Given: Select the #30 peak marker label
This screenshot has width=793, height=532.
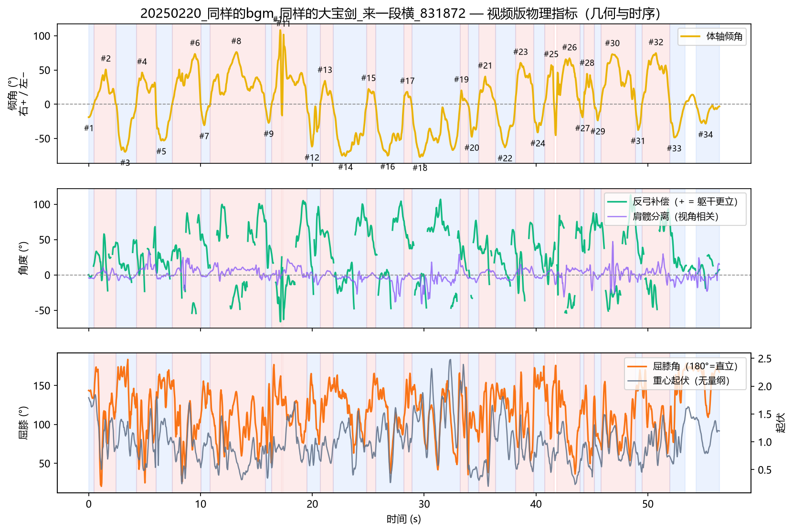Looking at the screenshot, I should point(612,43).
